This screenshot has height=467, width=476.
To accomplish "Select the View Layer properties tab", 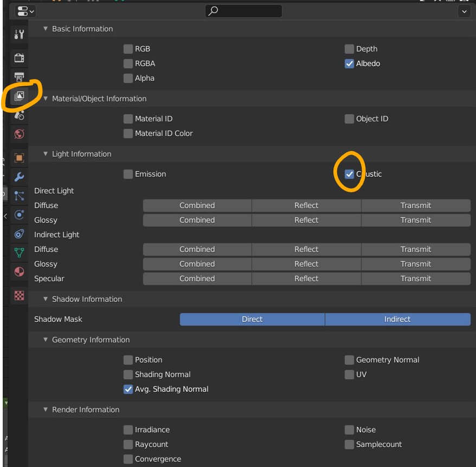I will tap(19, 96).
